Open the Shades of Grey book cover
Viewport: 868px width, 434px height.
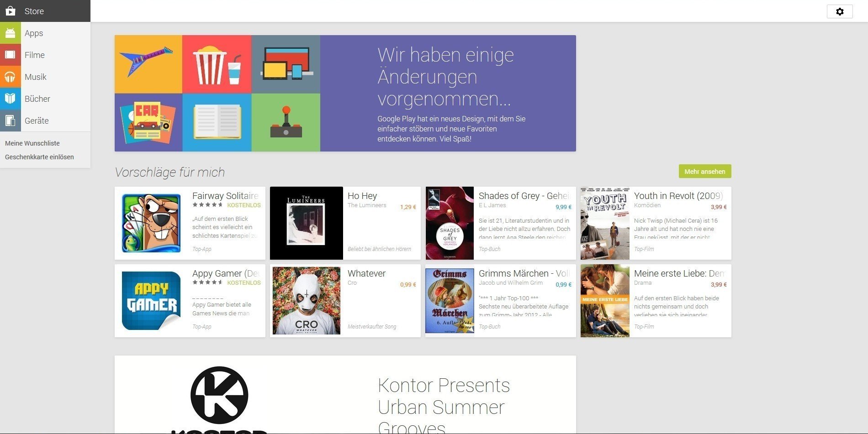coord(450,223)
